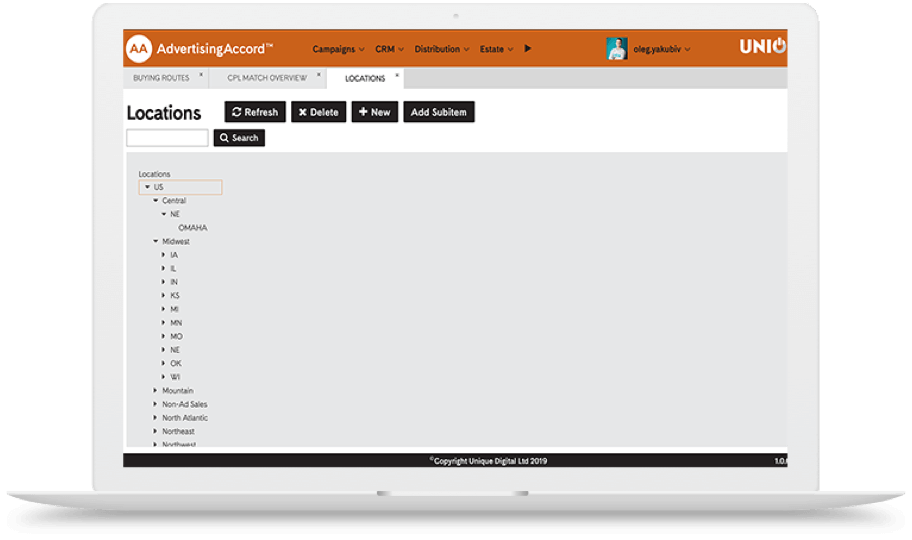Click the Add Subitem button
The width and height of the screenshot is (912, 540).
pos(439,112)
